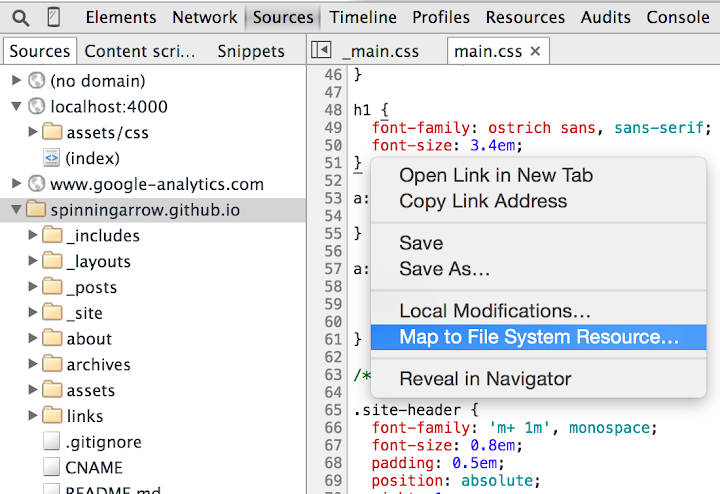Collapse the spinningarrow.github.io folder

(17, 210)
